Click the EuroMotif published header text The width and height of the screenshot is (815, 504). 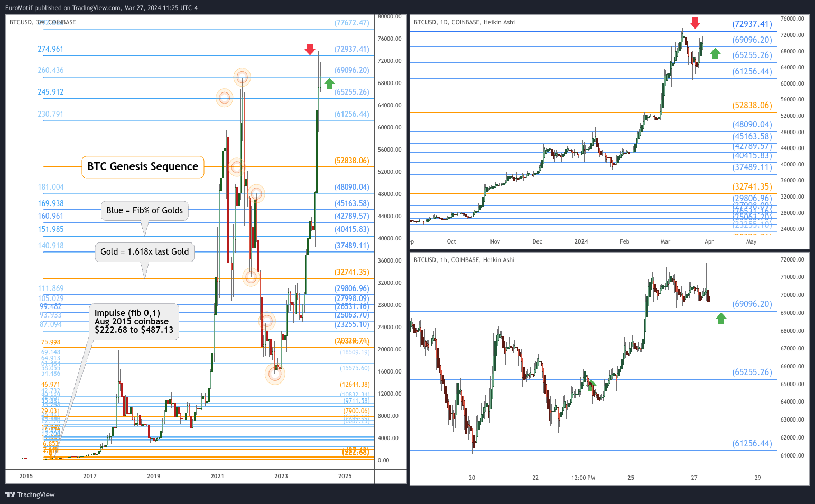(x=101, y=8)
